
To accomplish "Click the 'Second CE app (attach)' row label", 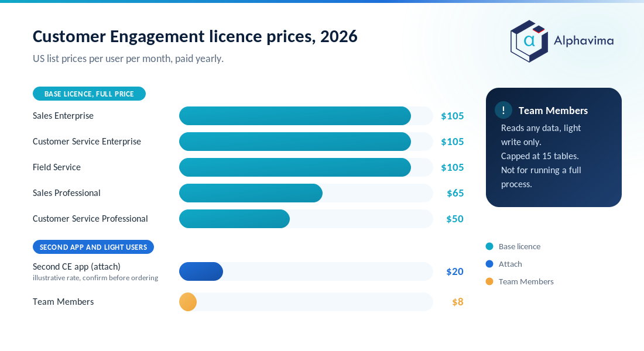I will [x=76, y=267].
